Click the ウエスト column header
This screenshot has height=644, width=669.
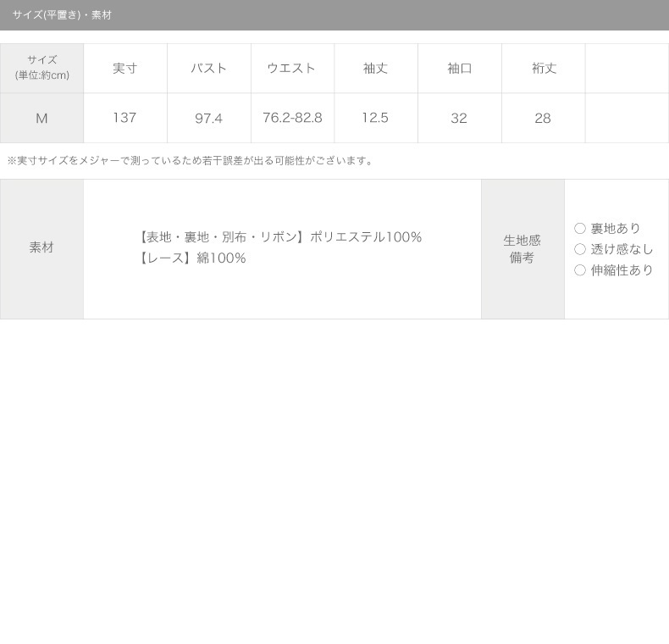(292, 68)
